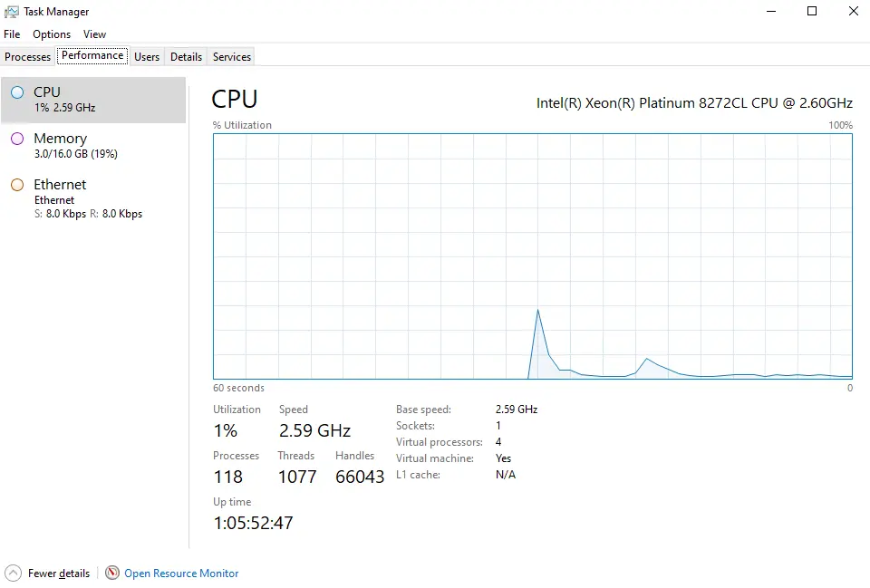Switch to the Users tab
The width and height of the screenshot is (870, 588).
[147, 56]
